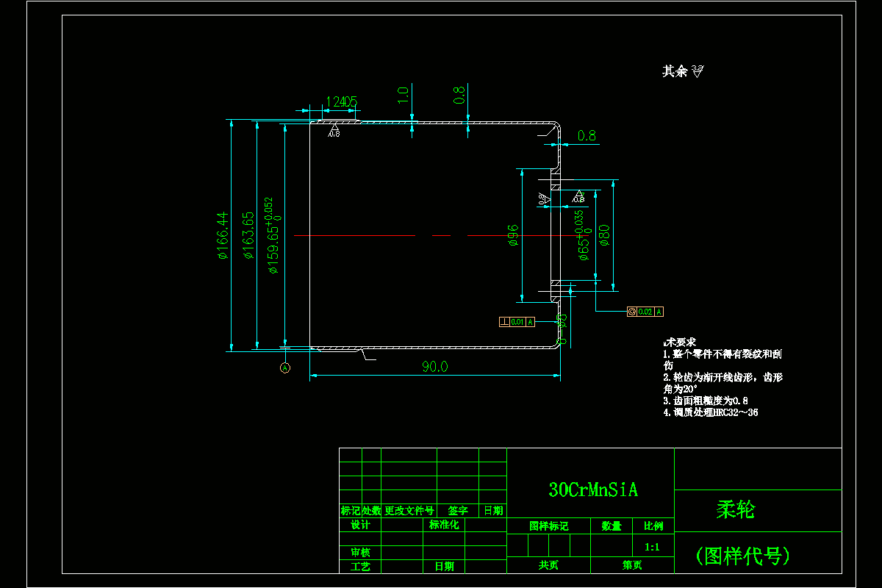This screenshot has width=882, height=588.
Task: Click the (图样代号) drawing number text
Action: click(742, 556)
